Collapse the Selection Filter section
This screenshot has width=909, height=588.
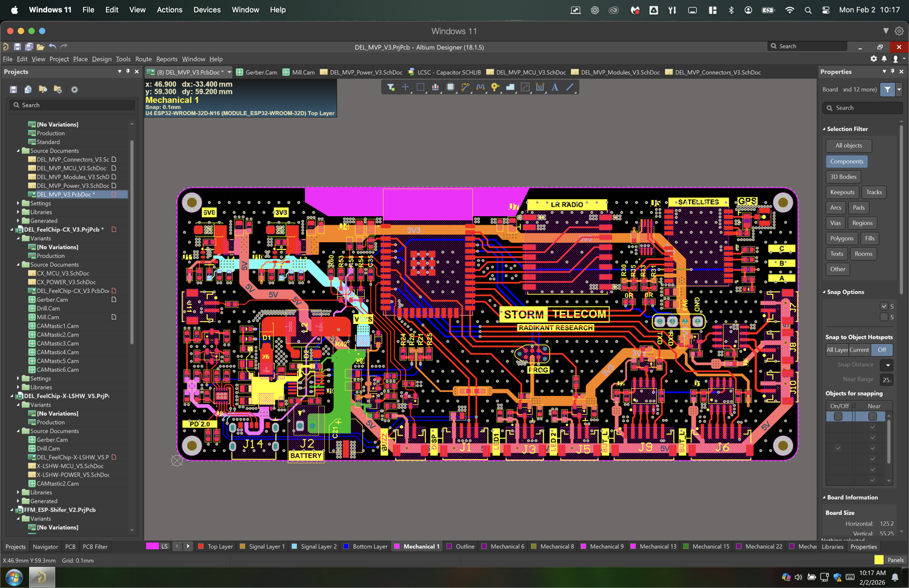tap(824, 129)
